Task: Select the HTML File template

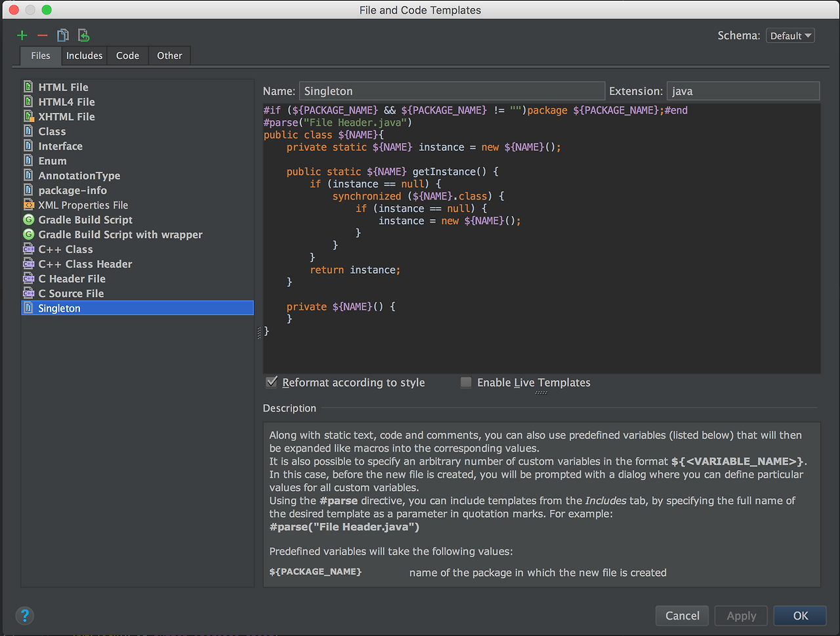Action: coord(63,87)
